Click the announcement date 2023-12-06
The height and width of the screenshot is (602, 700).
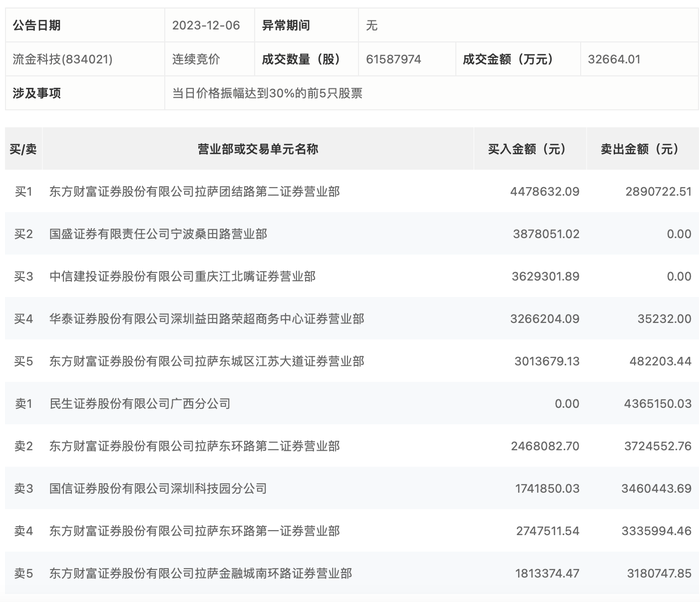click(x=206, y=25)
